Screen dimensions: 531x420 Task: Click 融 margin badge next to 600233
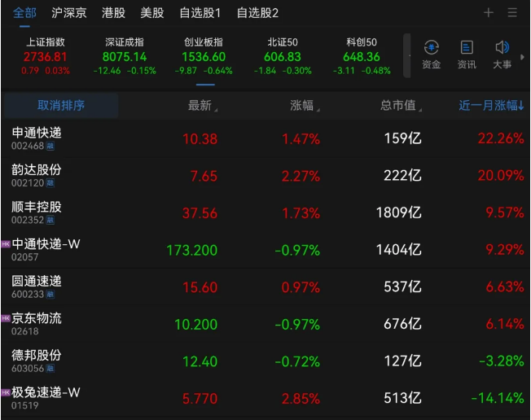[50, 295]
